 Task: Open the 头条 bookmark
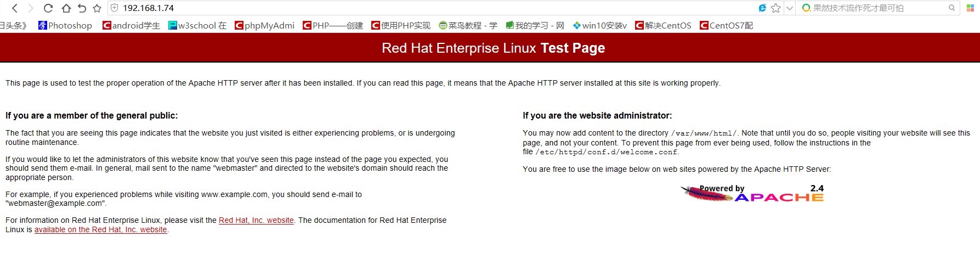coord(13,25)
